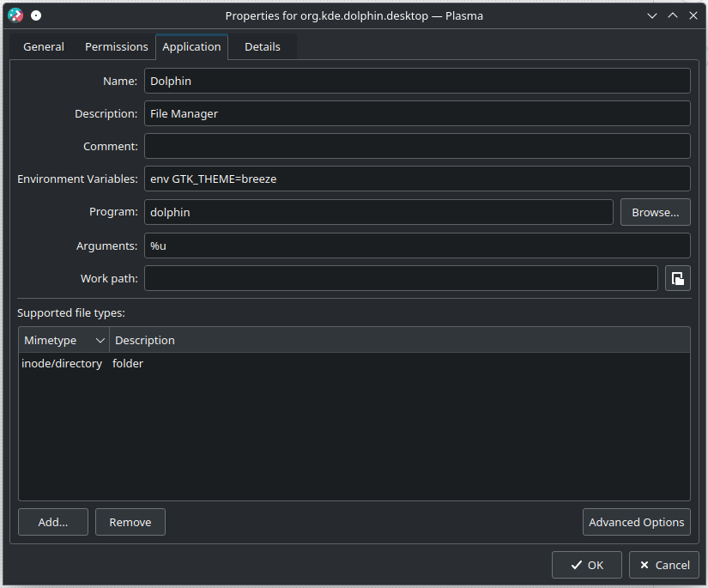The image size is (708, 588).
Task: Sort by the Mimetype column header
Action: (64, 340)
